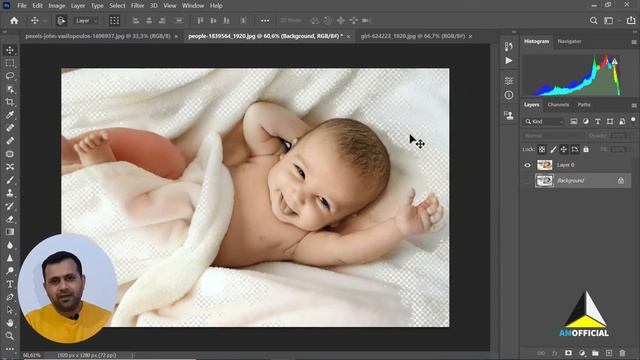The height and width of the screenshot is (360, 640).
Task: Click the create new layer icon
Action: [609, 353]
